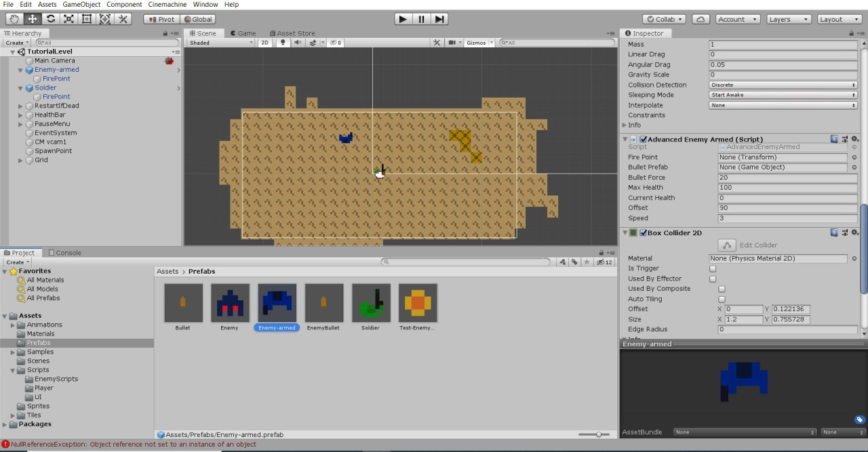The image size is (868, 452).
Task: Open the Layout dropdown
Action: [x=840, y=19]
